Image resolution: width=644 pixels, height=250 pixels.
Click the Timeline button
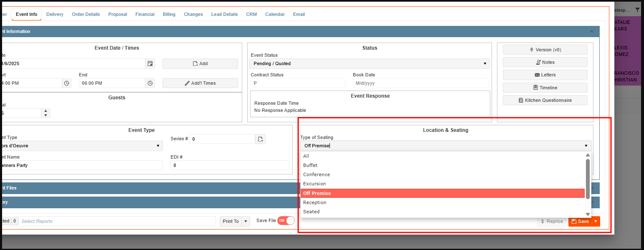pos(545,88)
